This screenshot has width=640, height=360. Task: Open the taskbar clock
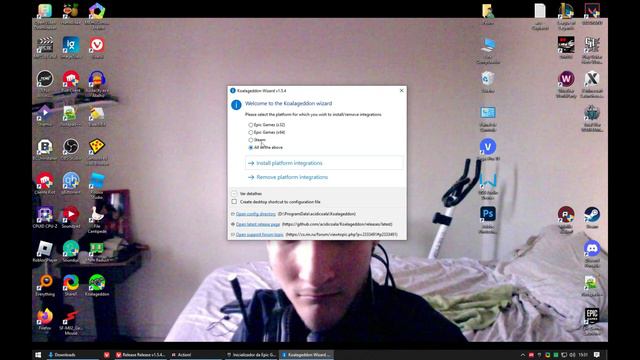(583, 355)
